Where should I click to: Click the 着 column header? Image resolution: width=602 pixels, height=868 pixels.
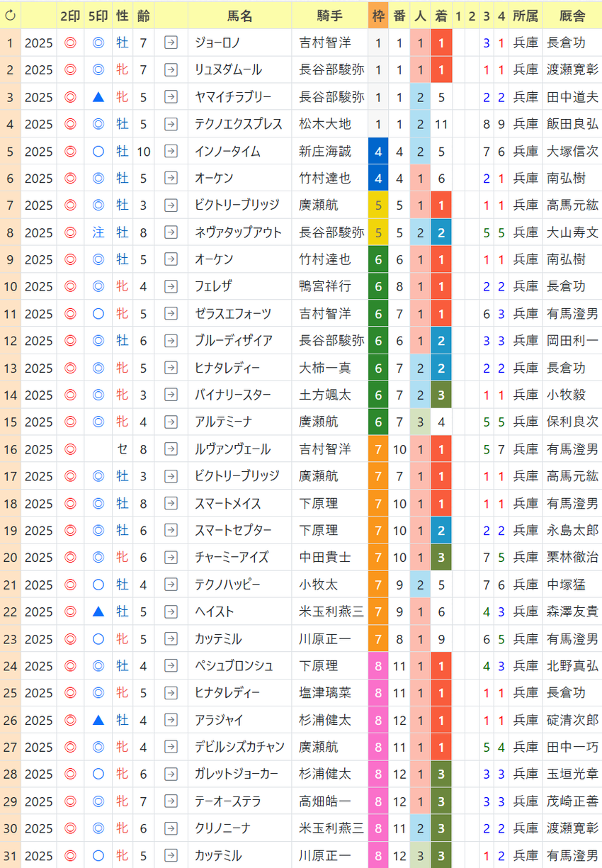click(x=441, y=15)
